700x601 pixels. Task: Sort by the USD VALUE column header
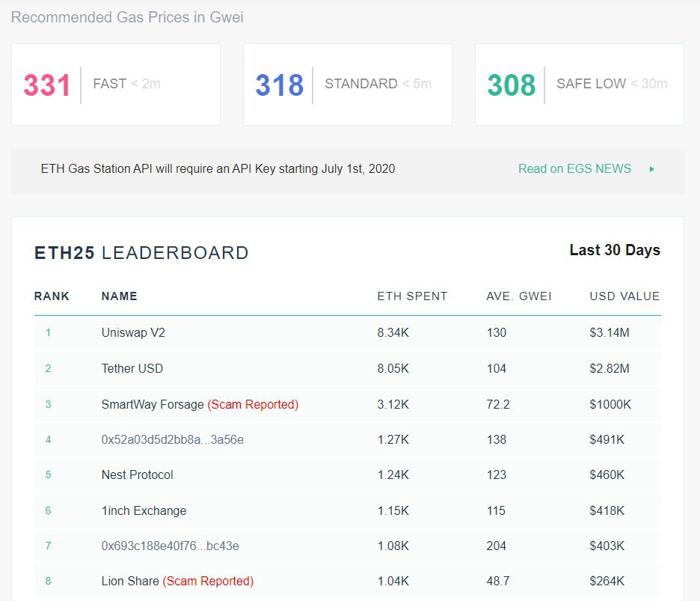pos(624,296)
